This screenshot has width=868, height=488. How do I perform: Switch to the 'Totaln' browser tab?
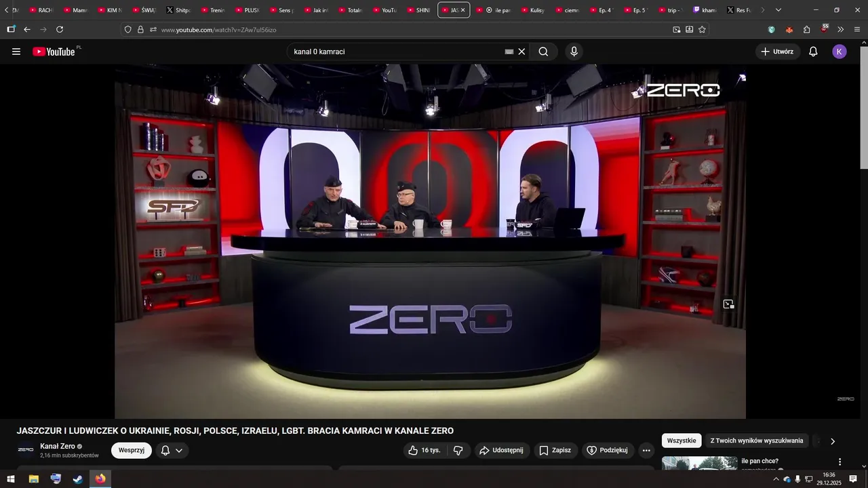pos(351,10)
